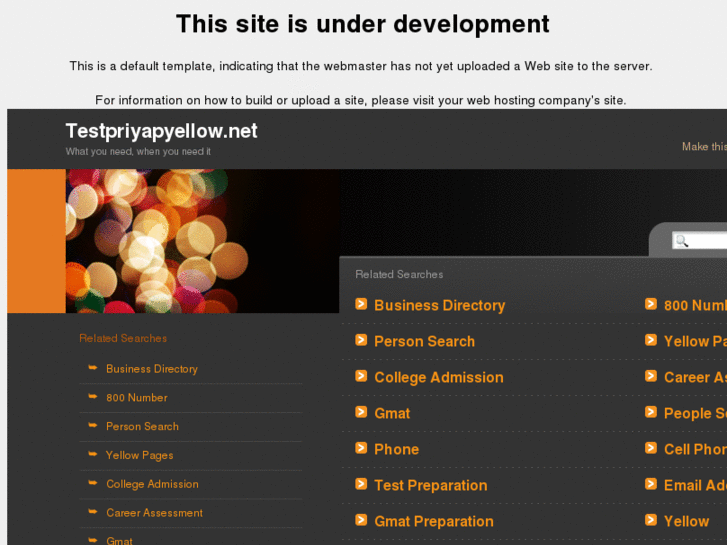Click sidebar arrow bullet next to Yellow Pages

(x=93, y=454)
